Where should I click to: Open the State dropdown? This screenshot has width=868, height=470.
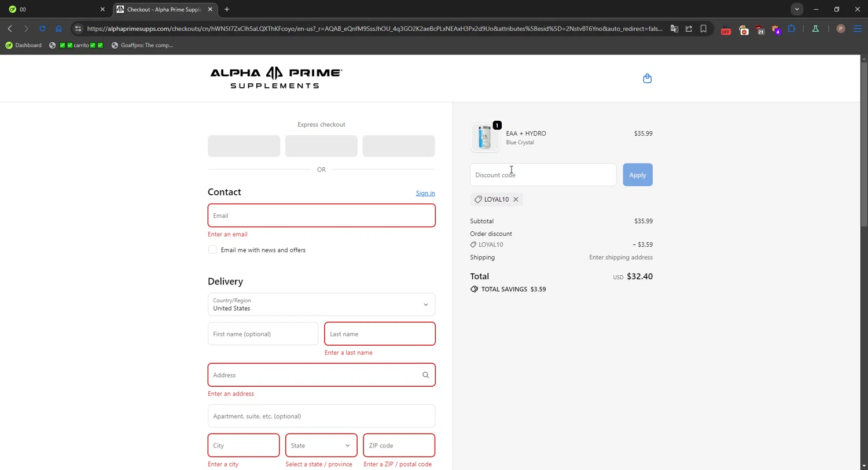point(321,446)
